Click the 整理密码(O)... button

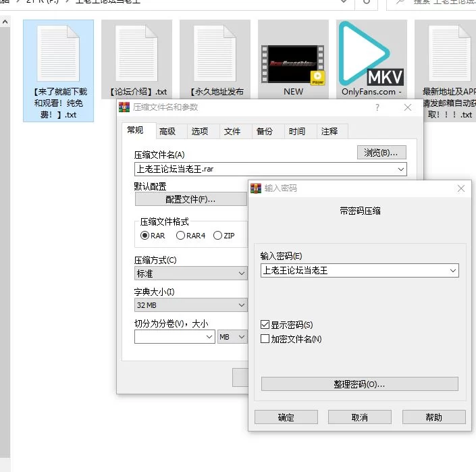click(360, 384)
